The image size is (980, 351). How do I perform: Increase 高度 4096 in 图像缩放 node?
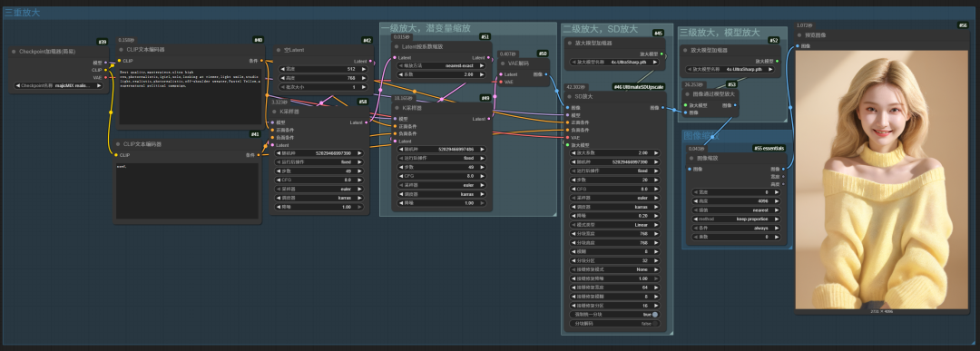[x=776, y=201]
